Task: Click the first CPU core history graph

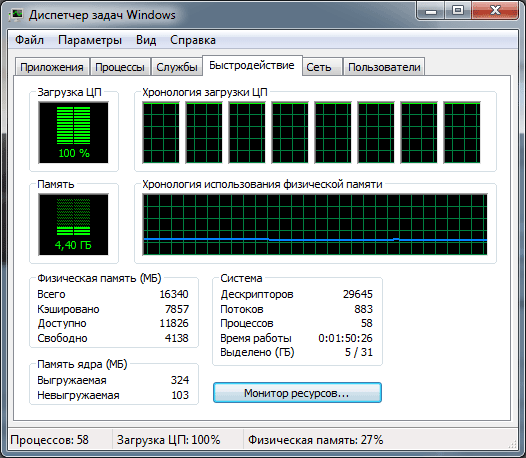Action: click(161, 133)
